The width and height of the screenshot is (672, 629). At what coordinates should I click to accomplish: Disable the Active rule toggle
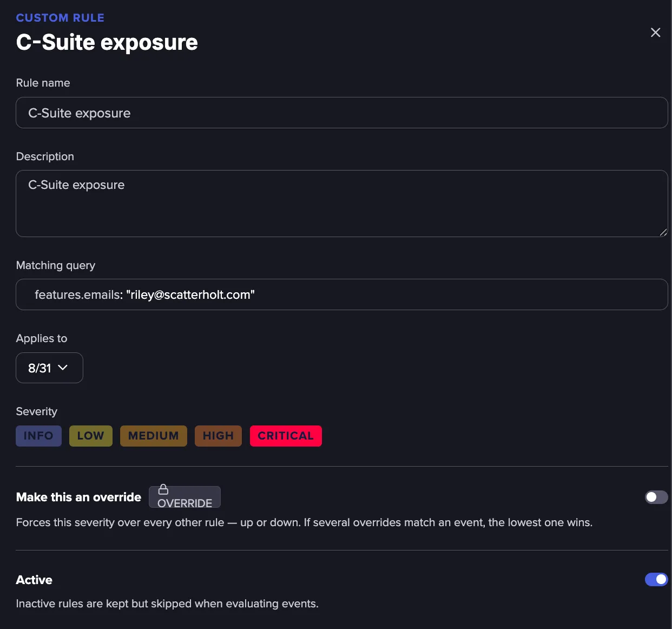(x=656, y=580)
